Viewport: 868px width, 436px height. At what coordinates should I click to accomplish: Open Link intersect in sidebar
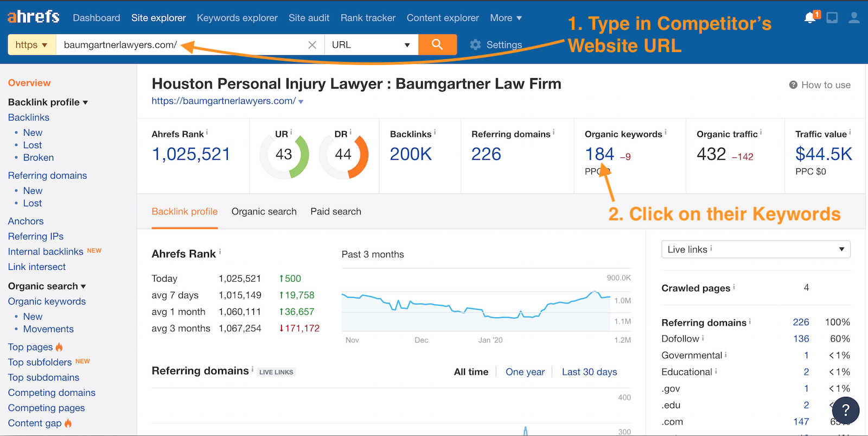37,267
